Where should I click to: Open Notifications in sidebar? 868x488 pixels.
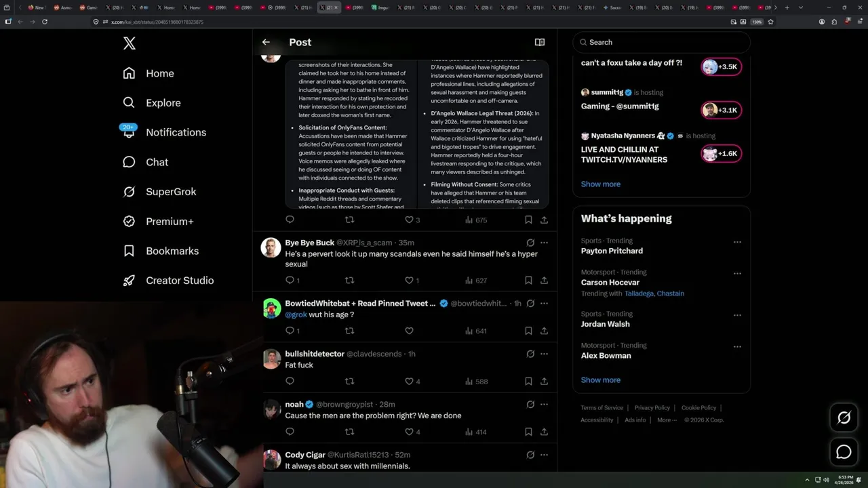164,132
